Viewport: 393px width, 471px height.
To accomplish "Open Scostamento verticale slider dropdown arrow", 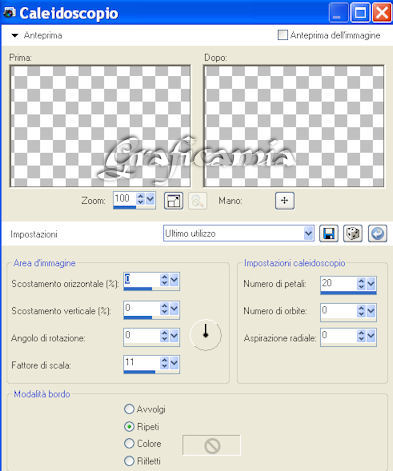I will pyautogui.click(x=174, y=309).
